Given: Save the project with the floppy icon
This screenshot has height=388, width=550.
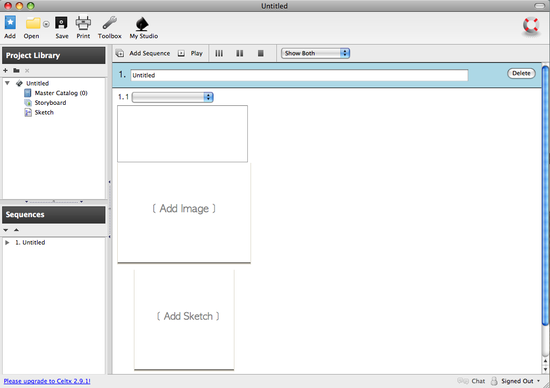Looking at the screenshot, I should tap(61, 23).
